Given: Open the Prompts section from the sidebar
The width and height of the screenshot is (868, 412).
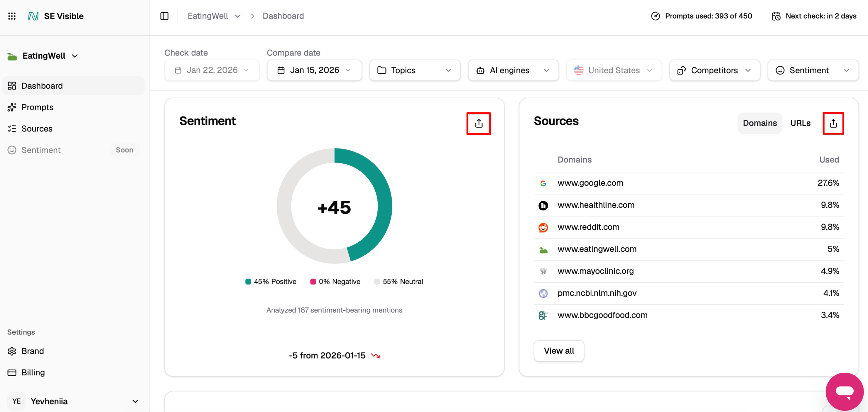Looking at the screenshot, I should click(x=37, y=107).
